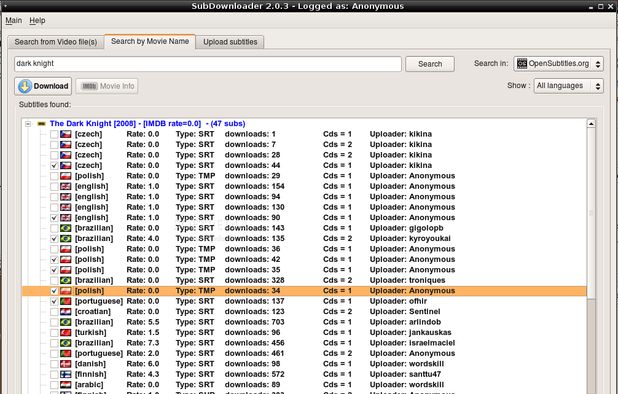The width and height of the screenshot is (618, 394).
Task: Click UK flag icon on downloads: 154 row
Action: pyautogui.click(x=66, y=186)
